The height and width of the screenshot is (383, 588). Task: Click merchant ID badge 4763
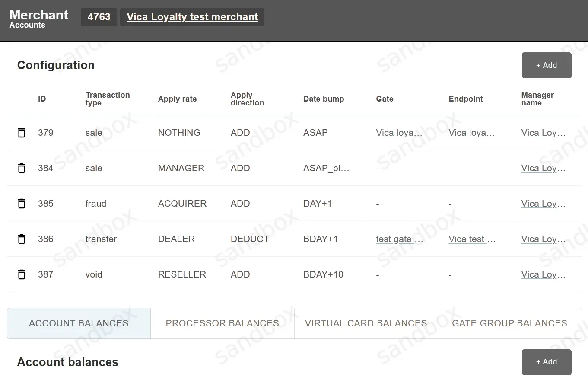pyautogui.click(x=99, y=17)
